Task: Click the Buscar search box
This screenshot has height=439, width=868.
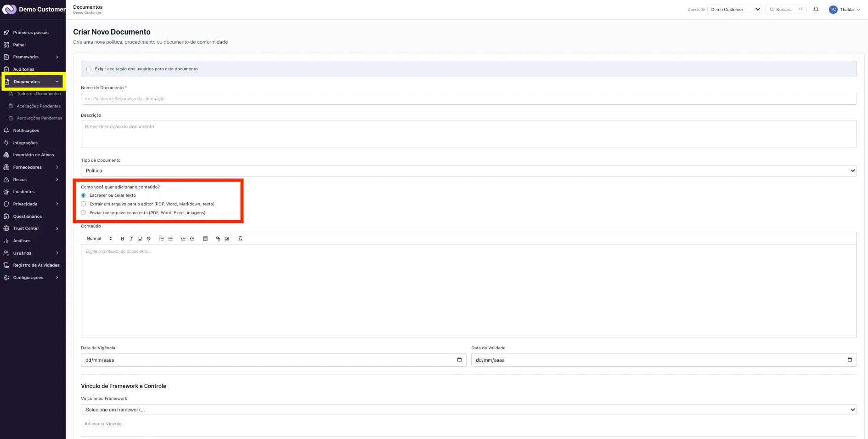Action: click(x=786, y=9)
